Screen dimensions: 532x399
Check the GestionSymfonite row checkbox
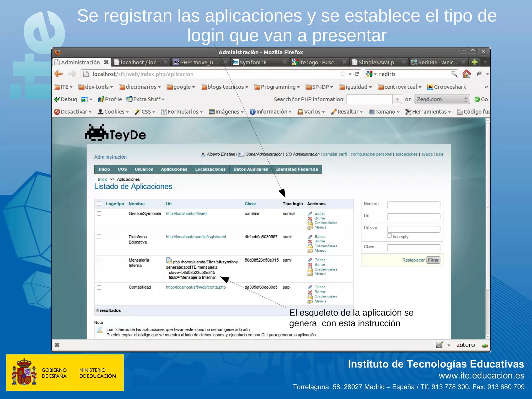pos(99,214)
